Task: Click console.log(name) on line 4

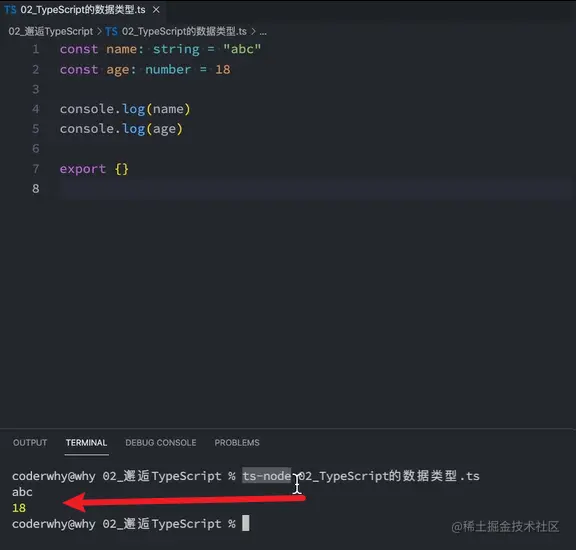Action: click(125, 109)
